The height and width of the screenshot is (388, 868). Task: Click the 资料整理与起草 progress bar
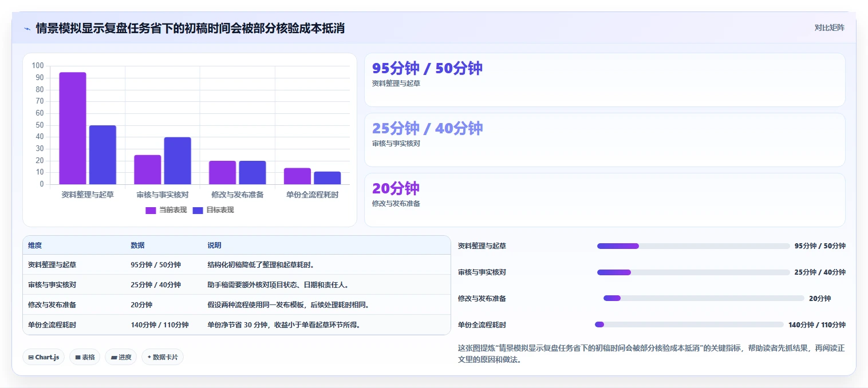coord(693,246)
